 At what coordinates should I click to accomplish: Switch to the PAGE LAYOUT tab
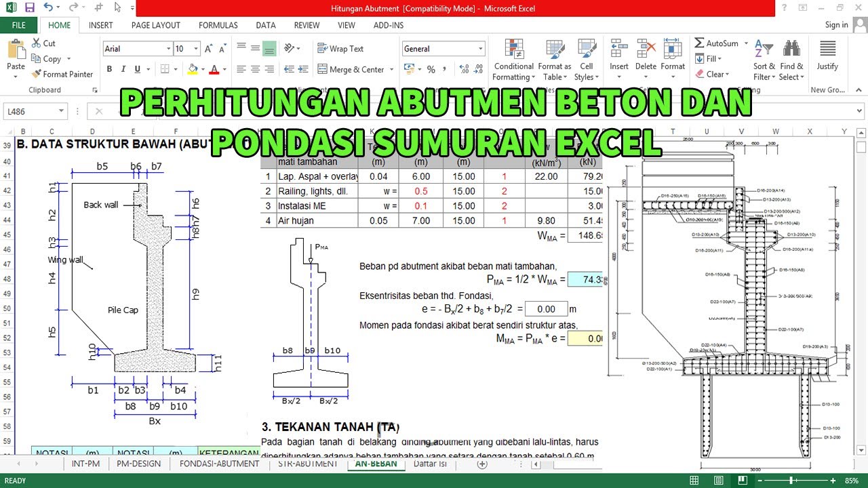(156, 25)
